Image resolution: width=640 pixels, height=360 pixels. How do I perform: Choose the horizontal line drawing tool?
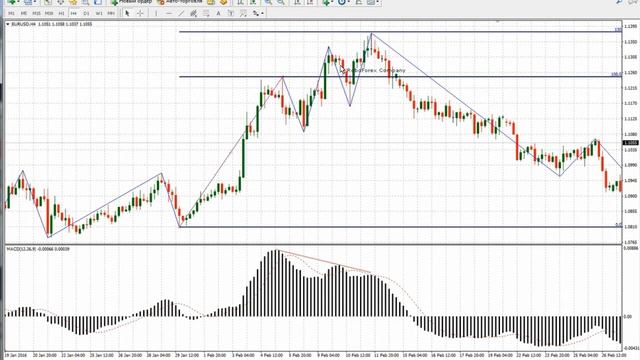pos(169,13)
